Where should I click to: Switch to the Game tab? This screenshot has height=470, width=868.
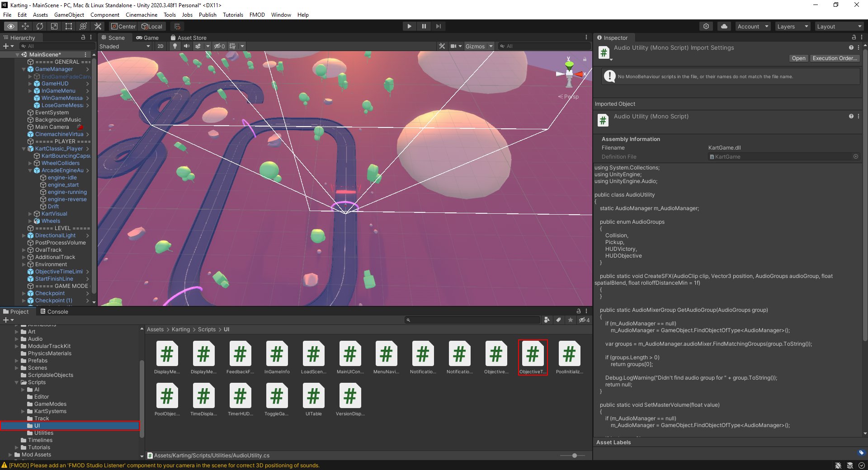click(147, 38)
